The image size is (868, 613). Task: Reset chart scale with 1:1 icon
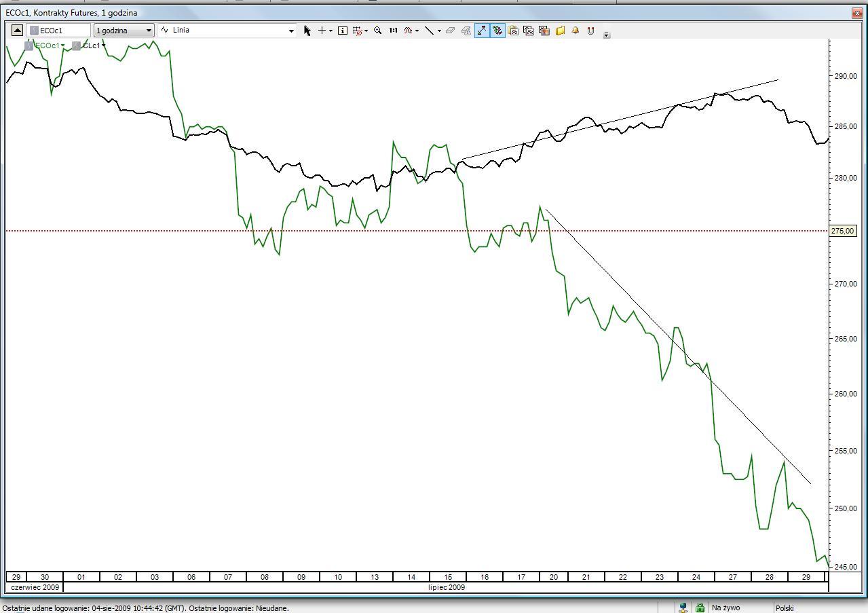pyautogui.click(x=393, y=31)
